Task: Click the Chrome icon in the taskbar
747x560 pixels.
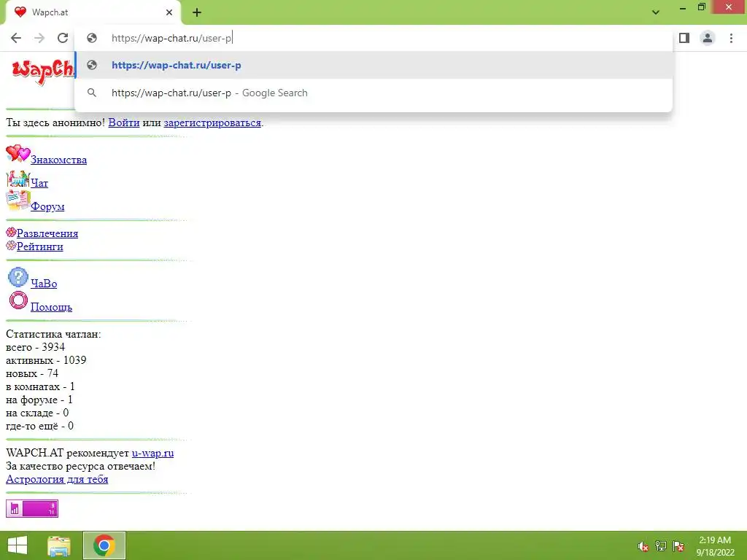Action: (x=104, y=545)
